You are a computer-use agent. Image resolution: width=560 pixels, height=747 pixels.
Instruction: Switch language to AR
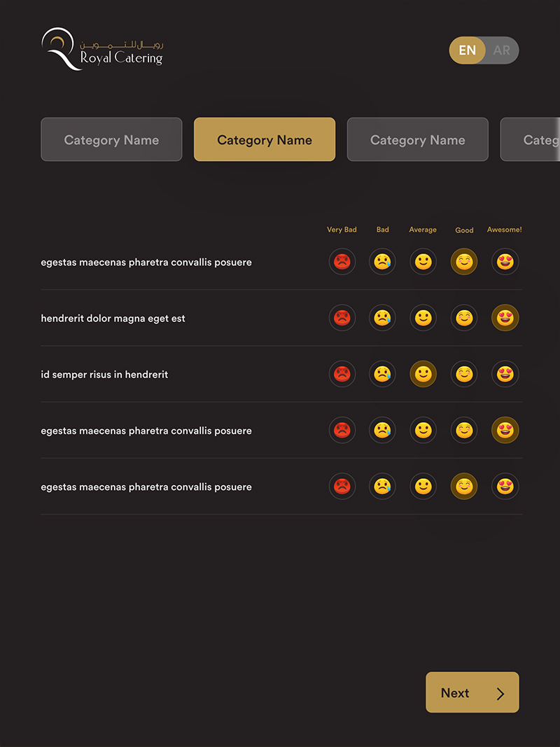501,50
